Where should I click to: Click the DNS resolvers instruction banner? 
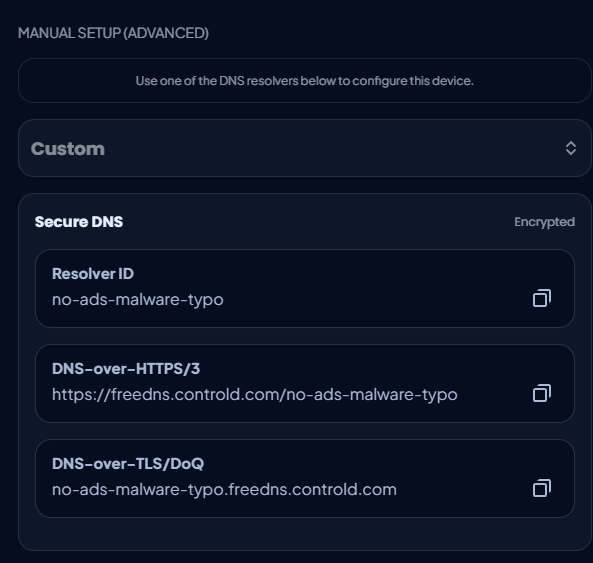[305, 81]
